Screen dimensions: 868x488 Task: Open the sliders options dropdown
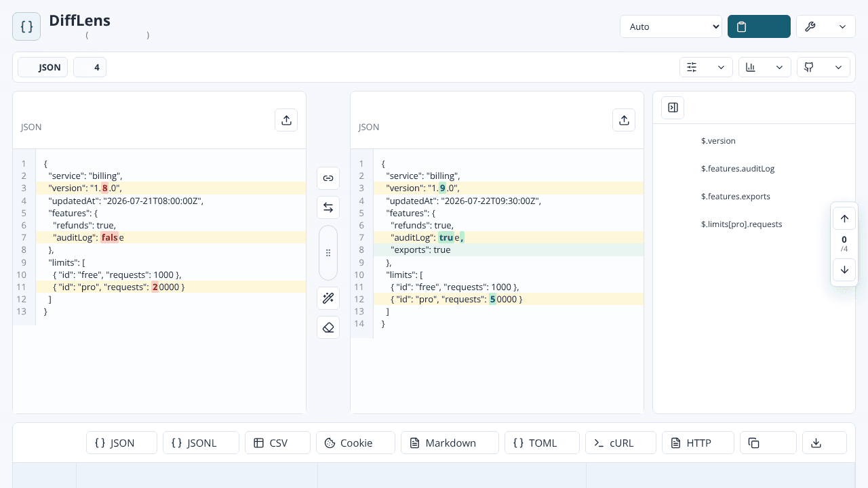point(706,67)
